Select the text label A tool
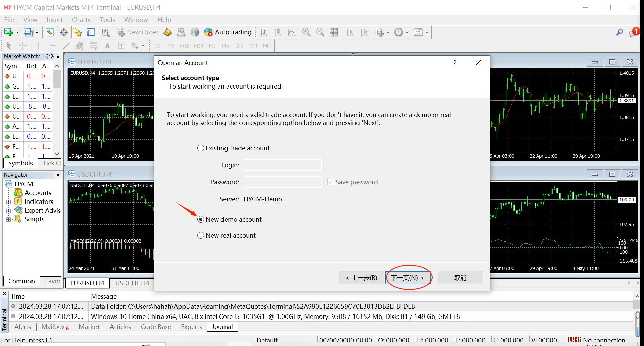 point(107,46)
